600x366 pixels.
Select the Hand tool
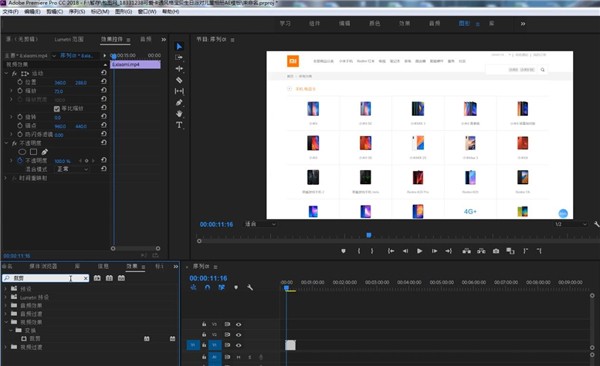(x=179, y=114)
